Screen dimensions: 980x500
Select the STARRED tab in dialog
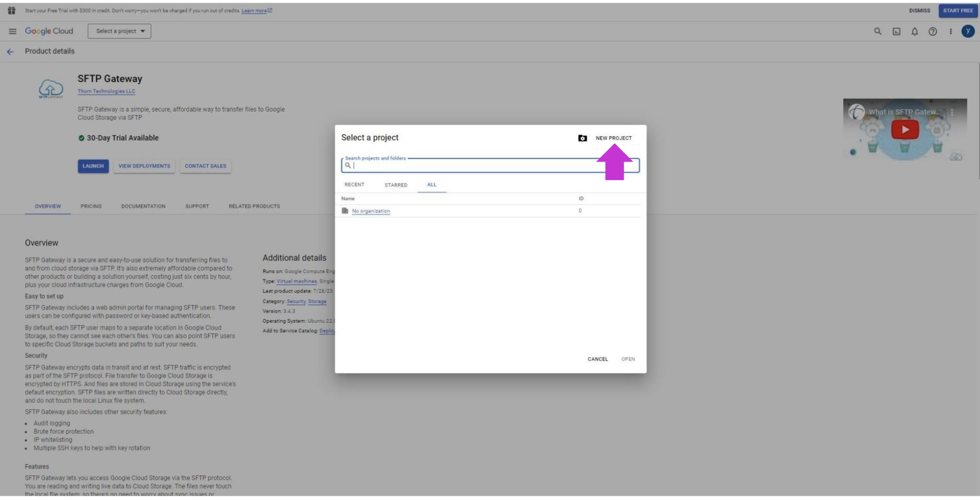tap(396, 185)
